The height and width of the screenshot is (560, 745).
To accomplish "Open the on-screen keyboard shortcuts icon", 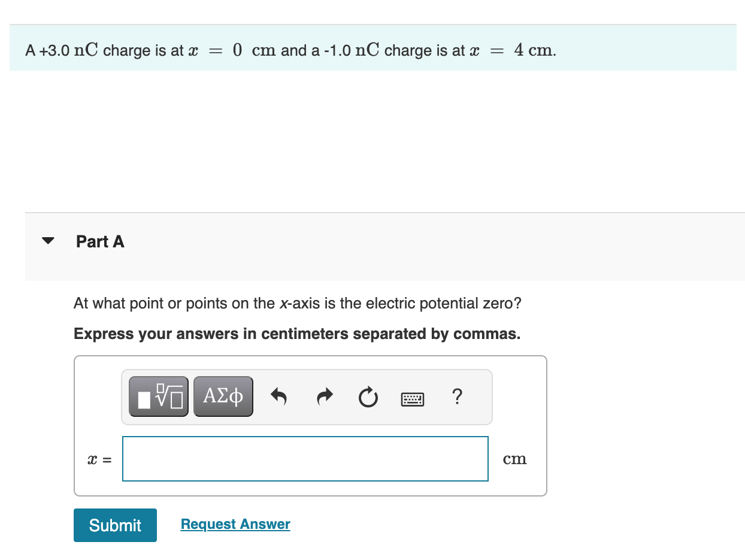I will pos(412,398).
